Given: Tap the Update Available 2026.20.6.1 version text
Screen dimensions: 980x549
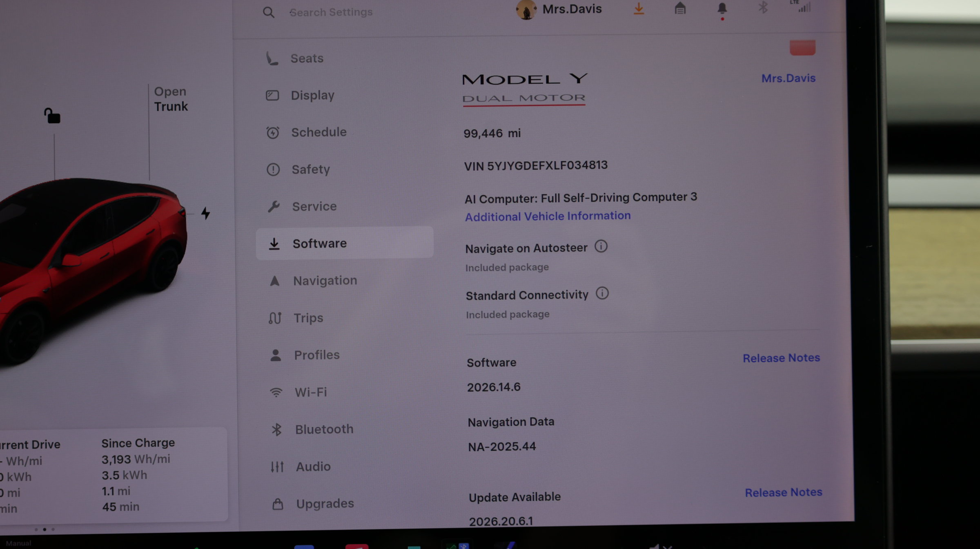Looking at the screenshot, I should coord(501,521).
